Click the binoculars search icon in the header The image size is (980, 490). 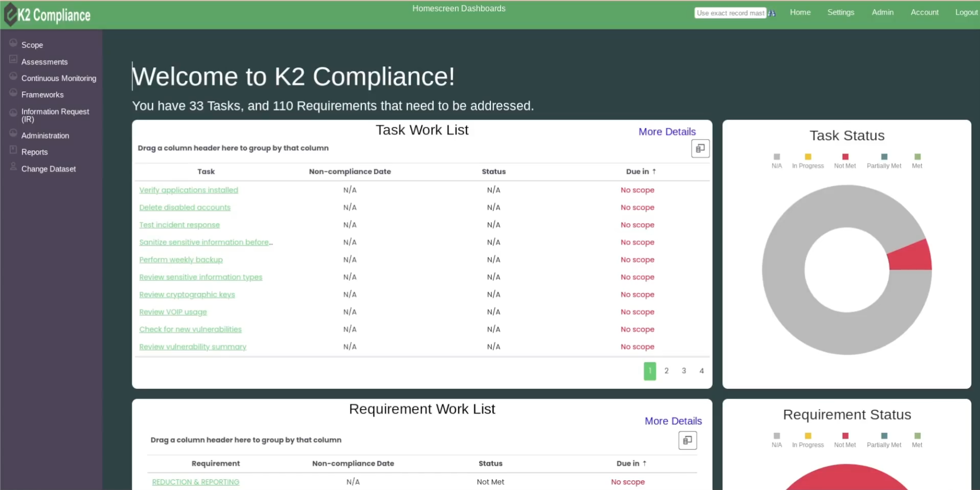pyautogui.click(x=771, y=12)
